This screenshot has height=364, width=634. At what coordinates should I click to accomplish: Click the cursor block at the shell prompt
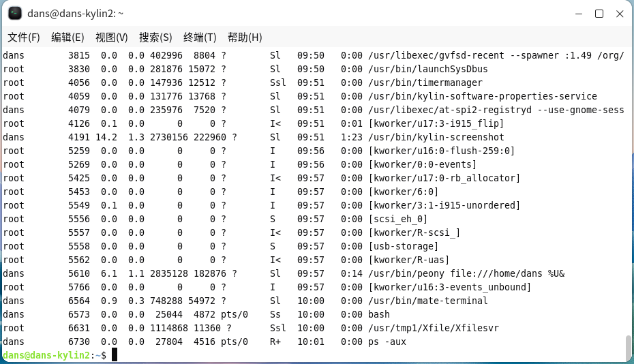coord(115,355)
